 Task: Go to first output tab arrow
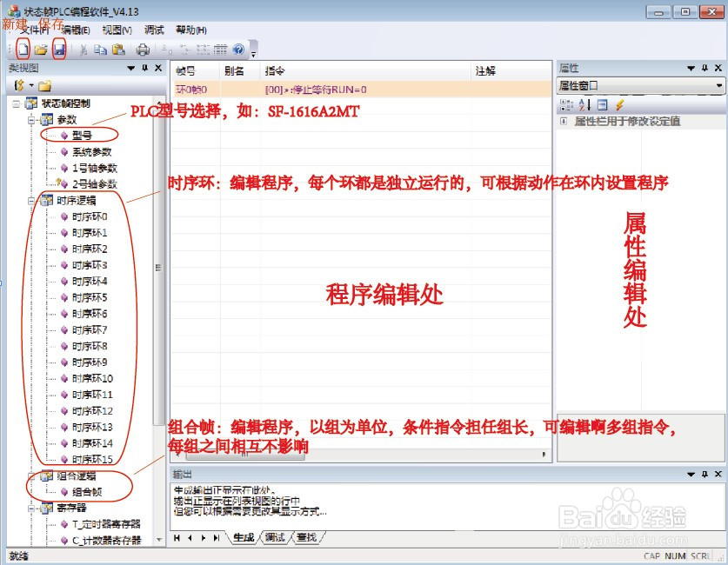coord(177,538)
